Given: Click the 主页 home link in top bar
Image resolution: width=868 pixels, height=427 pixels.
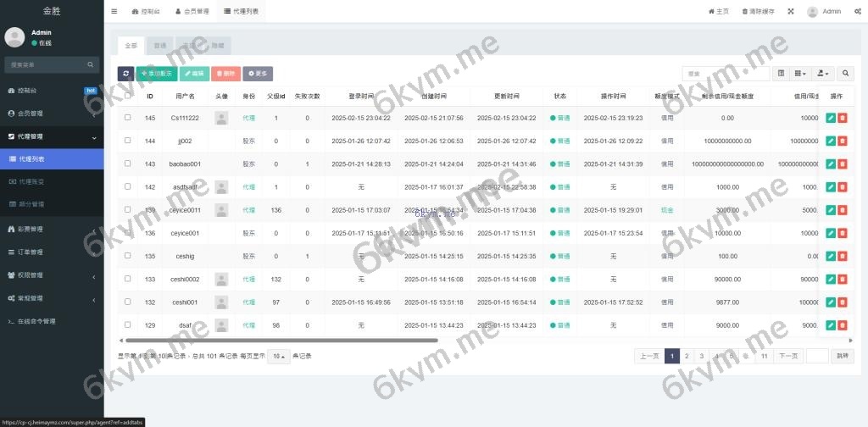Looking at the screenshot, I should (x=719, y=11).
